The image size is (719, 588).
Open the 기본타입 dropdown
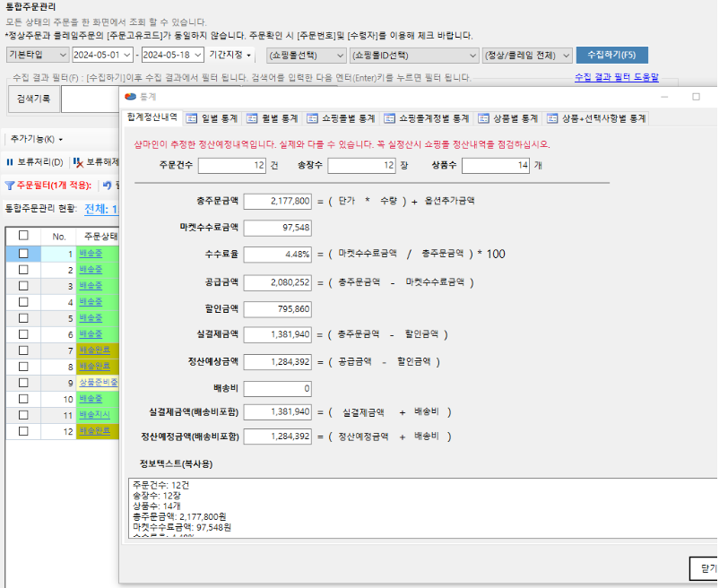(x=36, y=55)
